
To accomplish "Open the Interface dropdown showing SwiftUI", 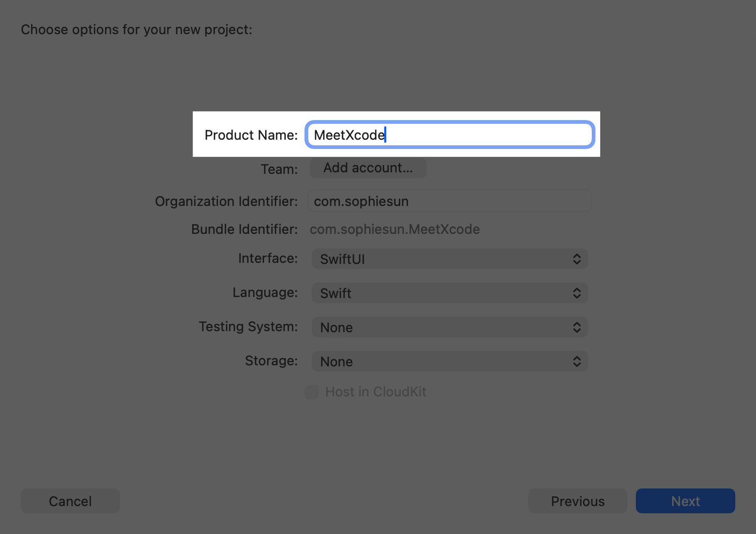I will pos(449,259).
